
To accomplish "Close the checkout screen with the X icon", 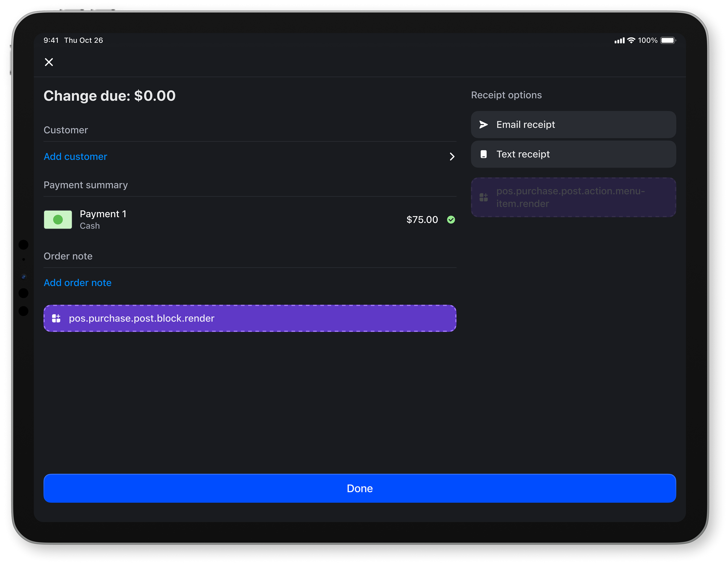I will pyautogui.click(x=49, y=62).
